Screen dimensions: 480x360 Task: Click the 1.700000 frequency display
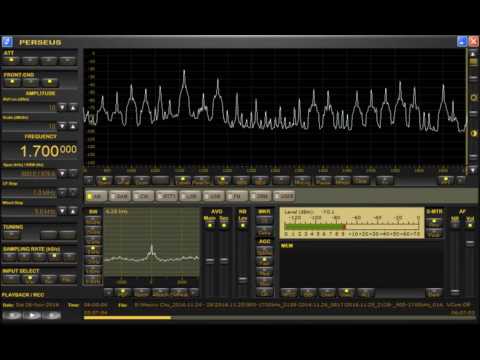pyautogui.click(x=48, y=151)
